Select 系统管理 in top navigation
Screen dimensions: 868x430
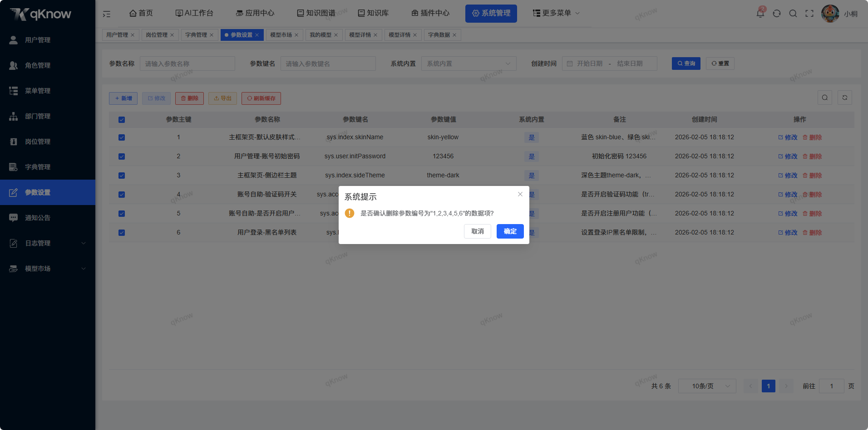point(491,13)
